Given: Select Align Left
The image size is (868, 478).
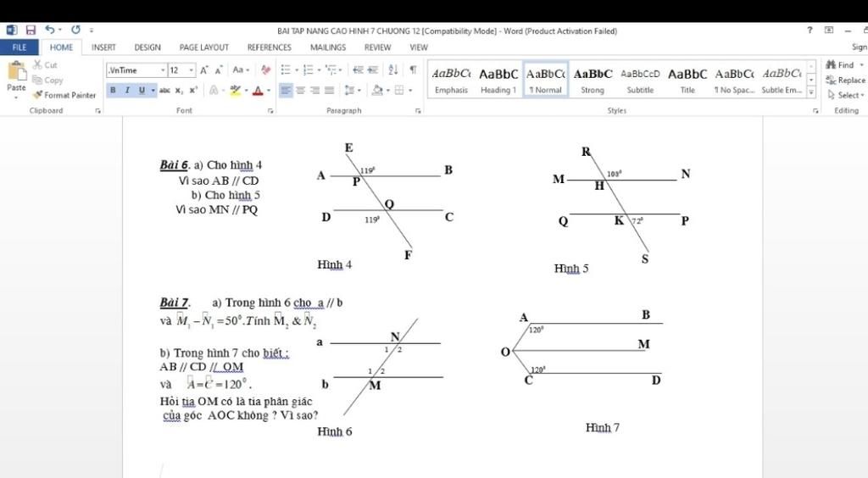Looking at the screenshot, I should coord(286,90).
